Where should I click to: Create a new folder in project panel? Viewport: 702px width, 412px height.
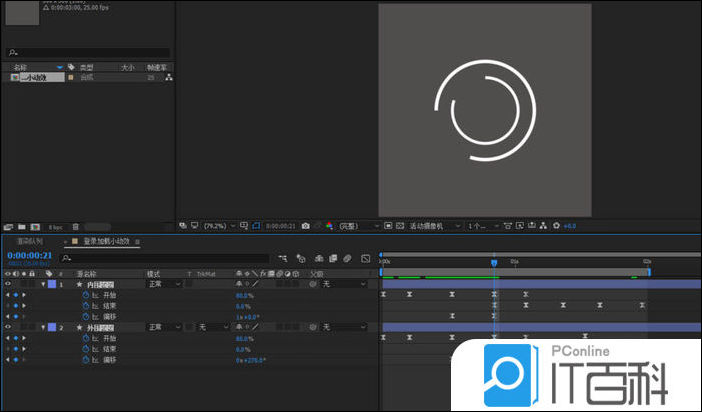click(x=20, y=226)
